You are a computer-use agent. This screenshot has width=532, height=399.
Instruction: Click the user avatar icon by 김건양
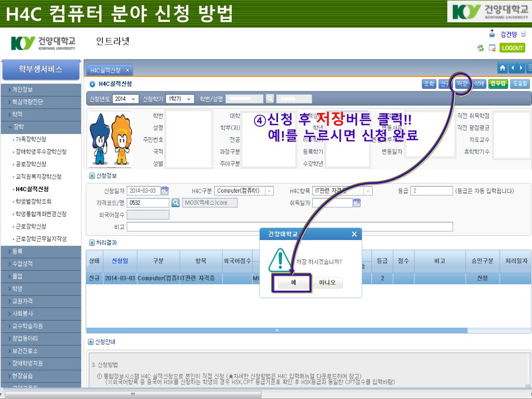click(x=492, y=34)
